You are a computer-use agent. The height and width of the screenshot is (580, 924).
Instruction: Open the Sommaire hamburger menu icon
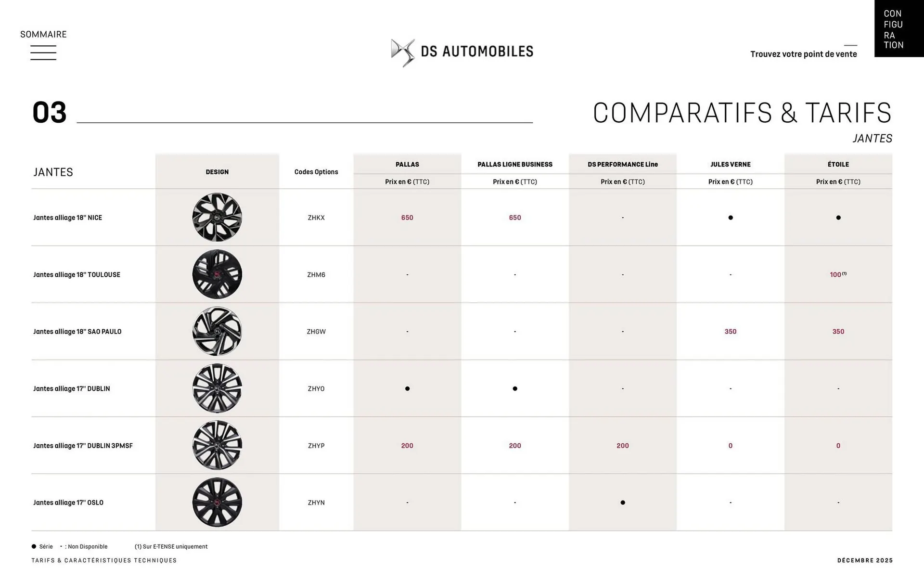pyautogui.click(x=43, y=52)
